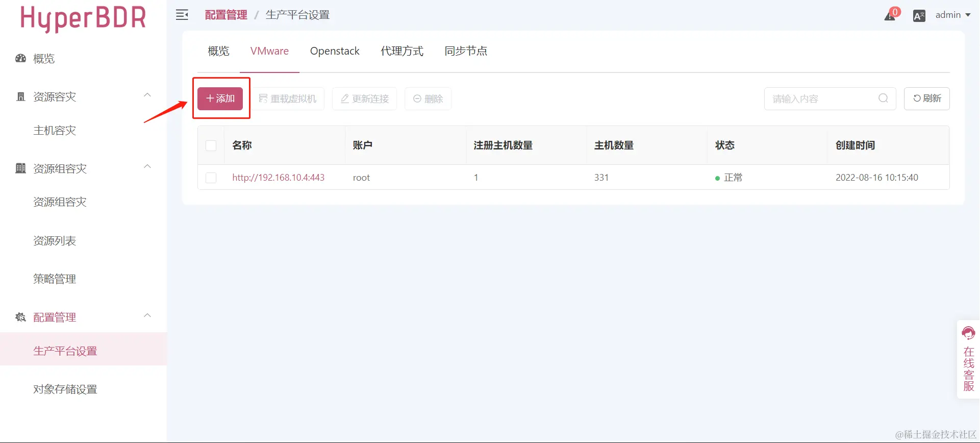
Task: Click the 生产平台设置 breadcrumb text
Action: (297, 15)
